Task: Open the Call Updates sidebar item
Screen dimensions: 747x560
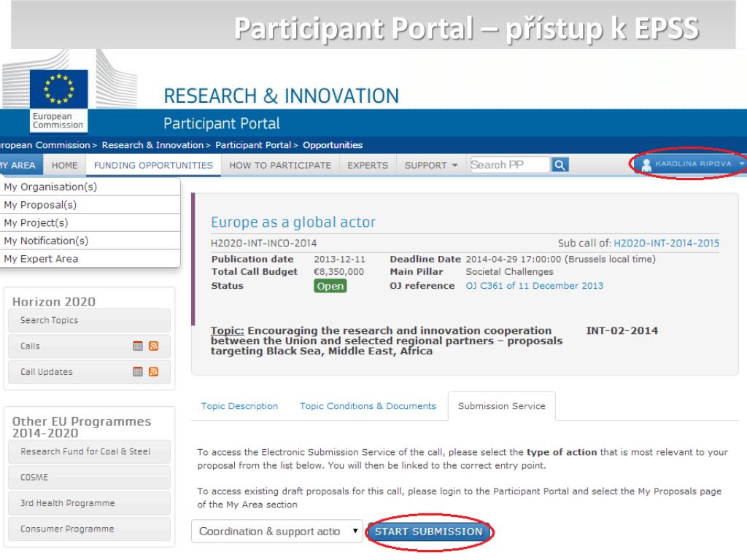Action: tap(89, 372)
